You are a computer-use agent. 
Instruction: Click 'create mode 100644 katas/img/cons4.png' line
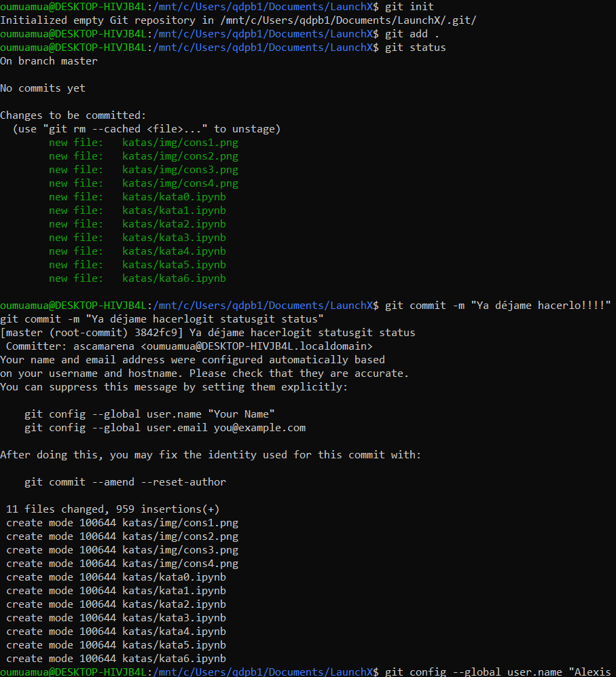tap(122, 564)
